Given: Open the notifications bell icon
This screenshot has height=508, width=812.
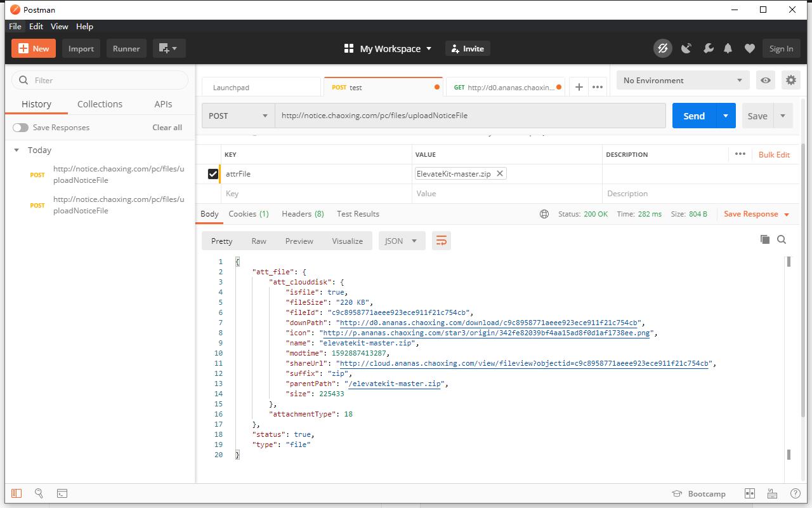Looking at the screenshot, I should (x=728, y=48).
